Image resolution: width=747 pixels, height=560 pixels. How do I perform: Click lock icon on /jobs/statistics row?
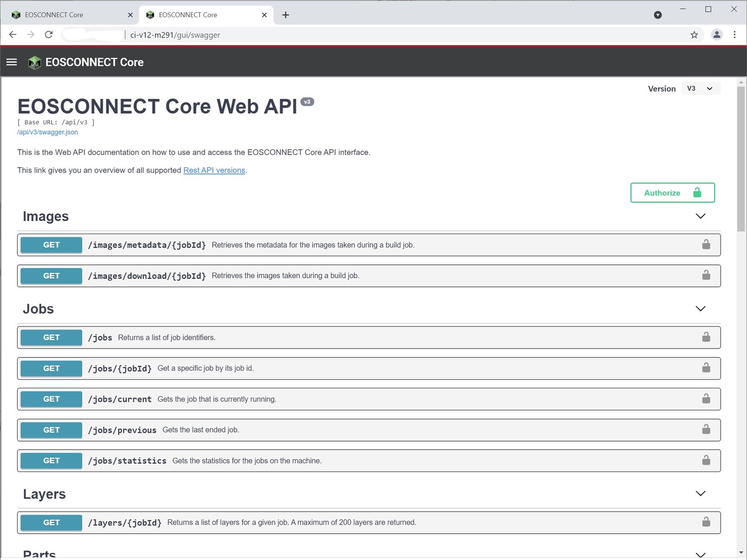706,460
